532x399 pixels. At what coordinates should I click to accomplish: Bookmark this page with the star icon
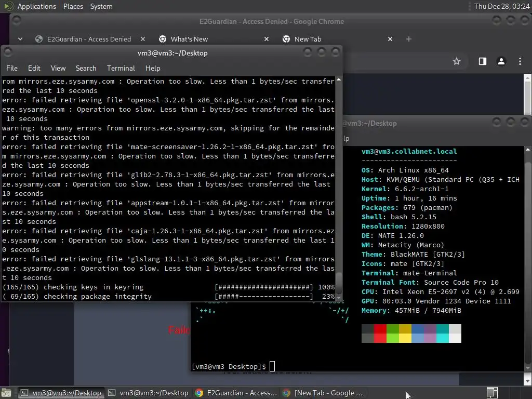tap(457, 61)
